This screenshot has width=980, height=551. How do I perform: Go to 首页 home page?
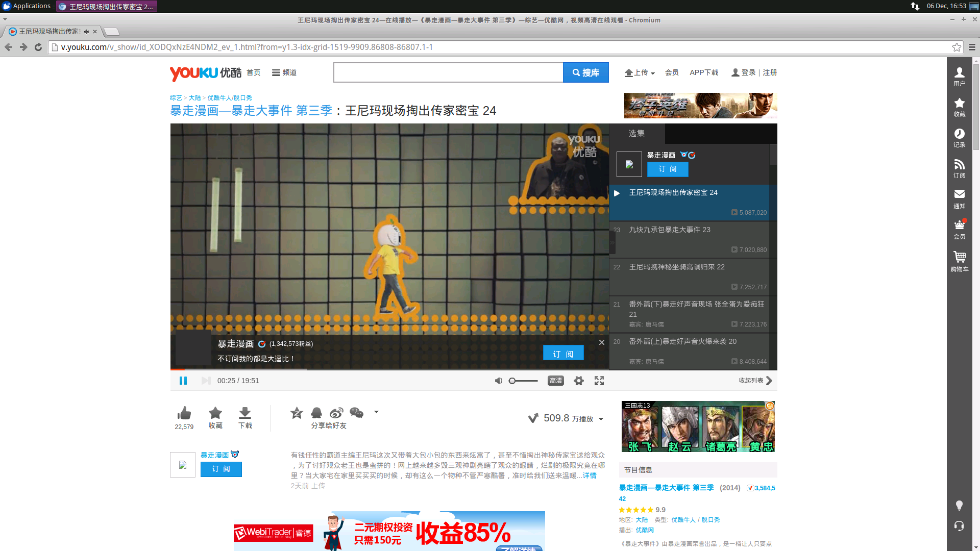coord(254,72)
